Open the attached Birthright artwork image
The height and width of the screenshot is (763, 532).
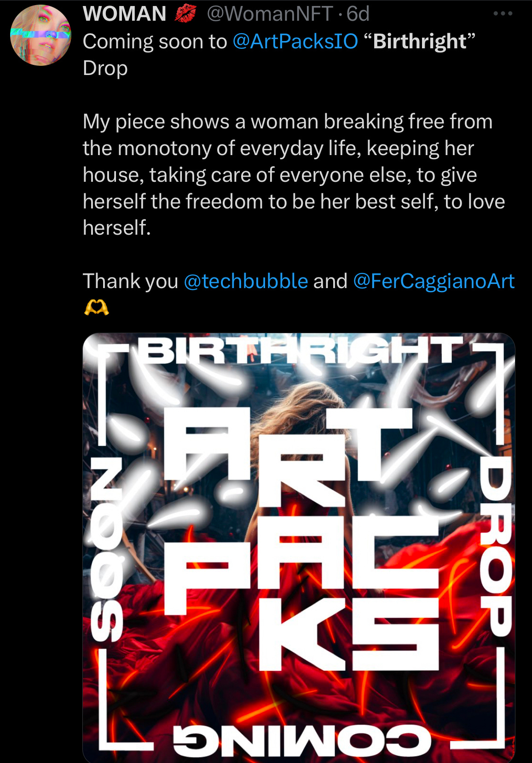pyautogui.click(x=299, y=548)
